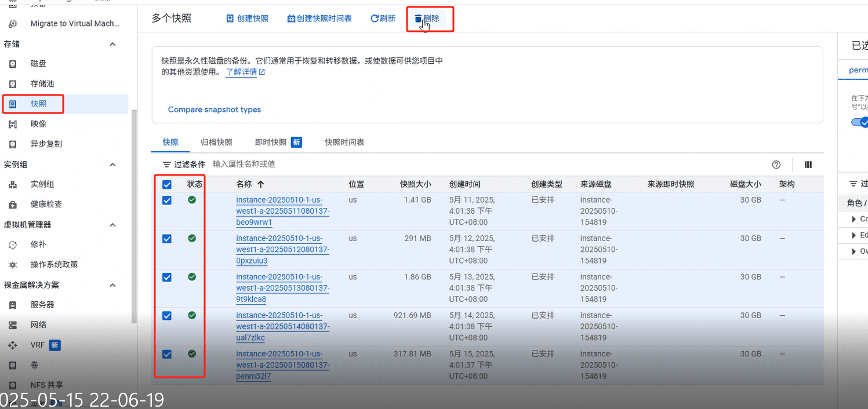Switch to the 归档快照 tab

pyautogui.click(x=216, y=142)
